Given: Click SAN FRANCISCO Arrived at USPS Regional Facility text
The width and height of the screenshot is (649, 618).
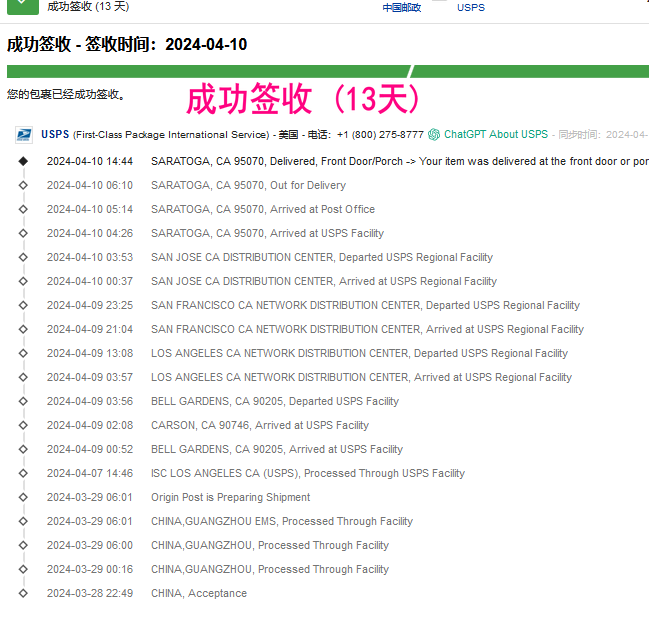Looking at the screenshot, I should (x=368, y=329).
